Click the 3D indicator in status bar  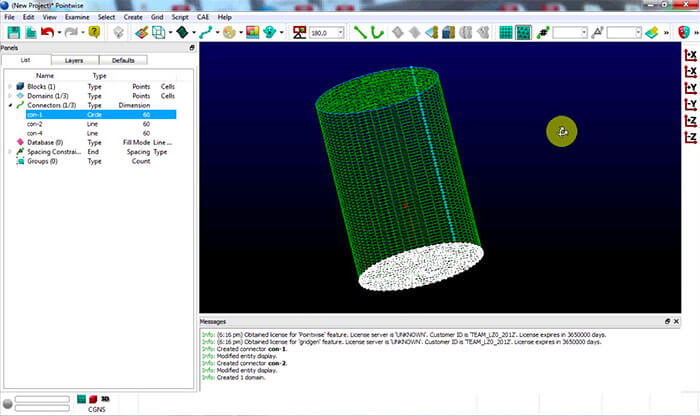pos(105,399)
